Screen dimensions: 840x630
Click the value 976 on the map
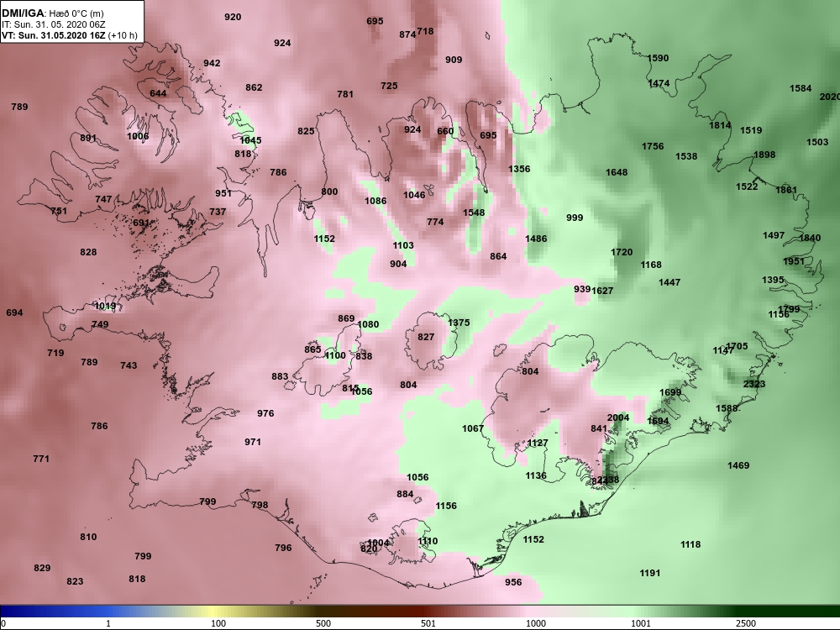[x=265, y=413]
